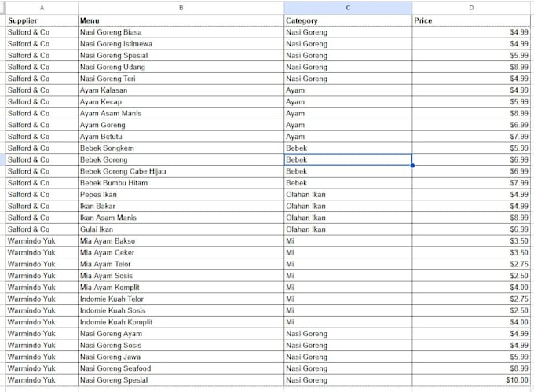The width and height of the screenshot is (534, 392).
Task: Click the Price header cell
Action: point(471,20)
